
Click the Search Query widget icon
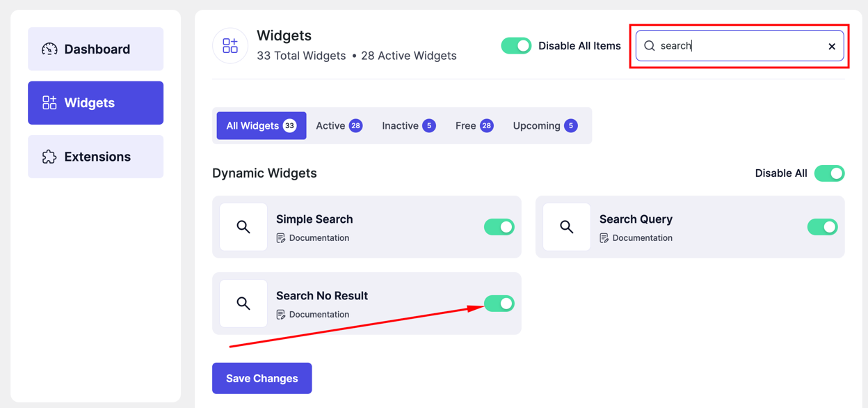pyautogui.click(x=567, y=227)
